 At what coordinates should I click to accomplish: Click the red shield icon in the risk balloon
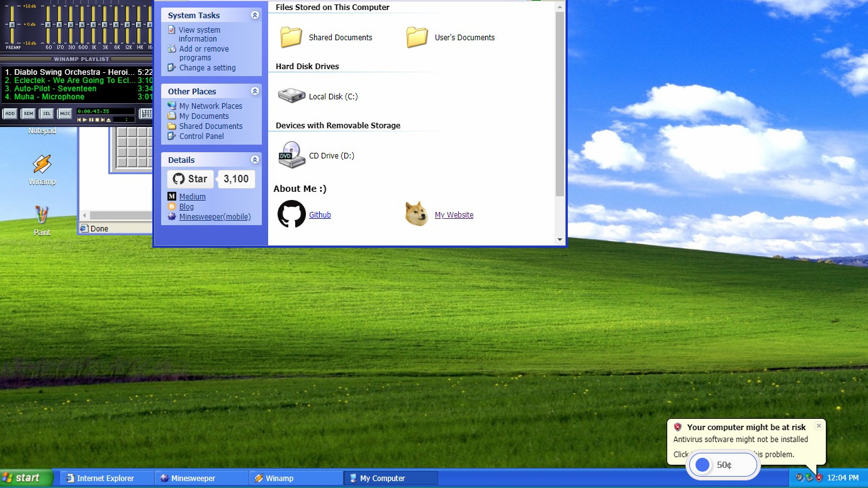coord(678,427)
